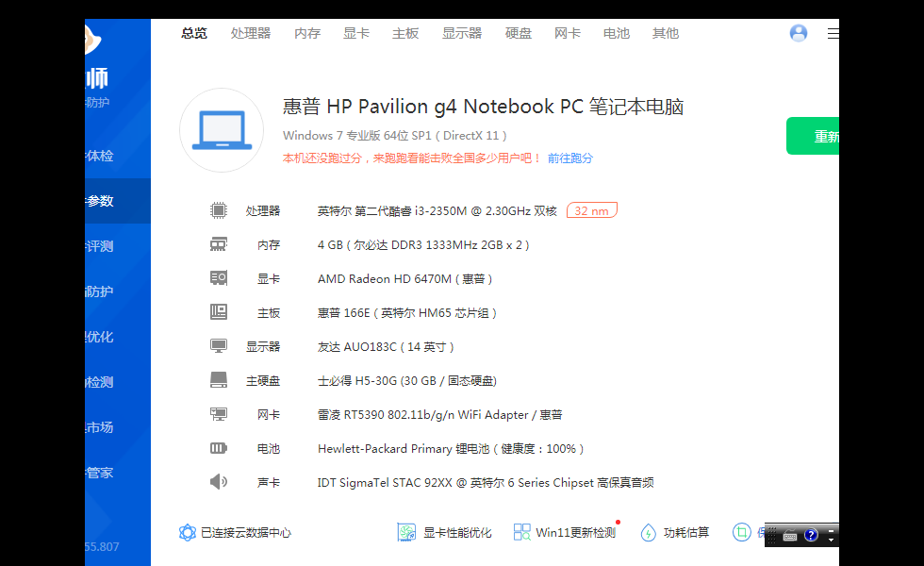Screen dimensions: 924x566
Task: Select the 处理器 row label
Action: 263,211
